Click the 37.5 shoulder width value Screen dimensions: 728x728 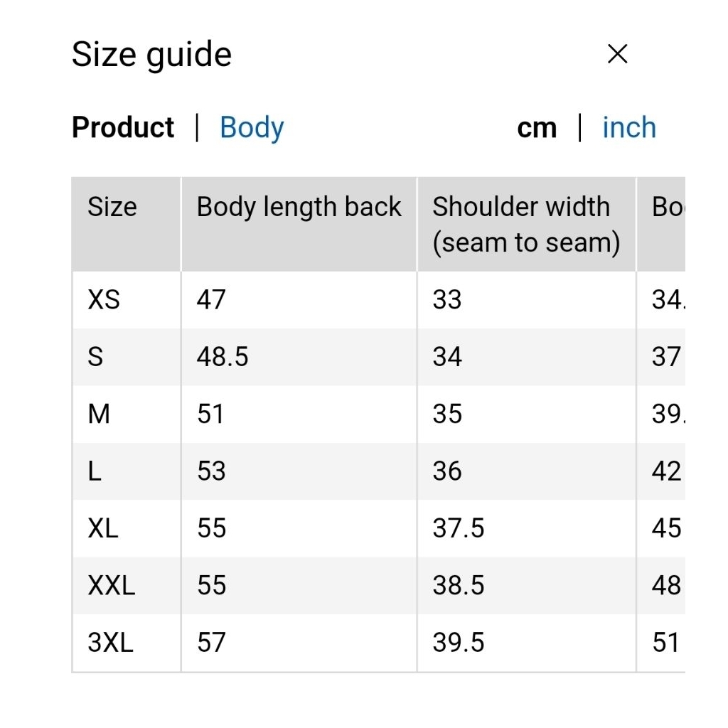[459, 528]
